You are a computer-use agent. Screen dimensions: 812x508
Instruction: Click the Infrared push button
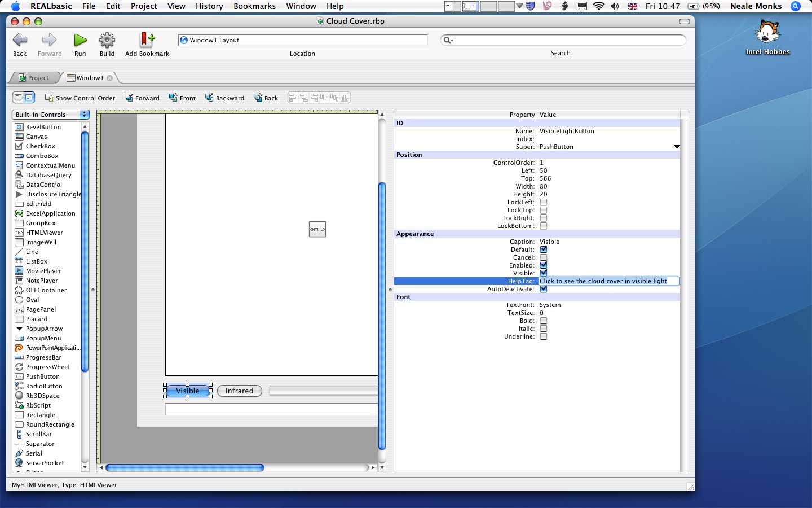pyautogui.click(x=240, y=391)
